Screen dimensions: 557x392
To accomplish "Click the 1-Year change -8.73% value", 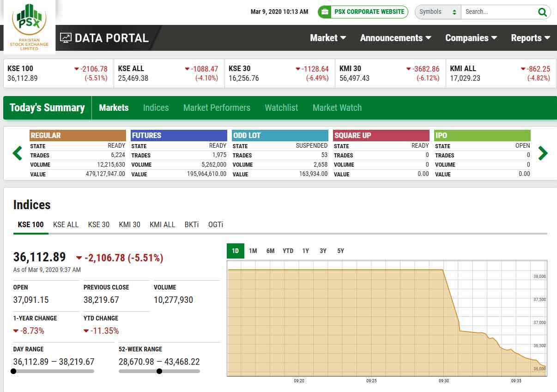I will (x=29, y=331).
